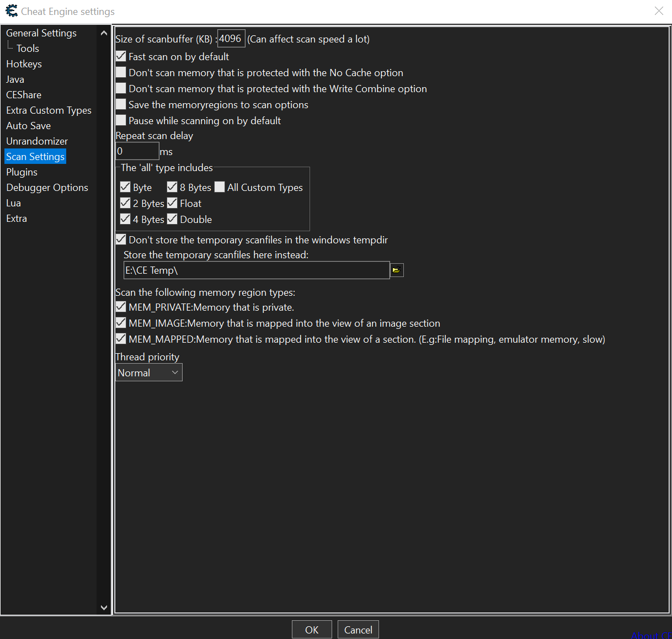
Task: Click the folder browse icon beside the temp path
Action: pos(397,270)
